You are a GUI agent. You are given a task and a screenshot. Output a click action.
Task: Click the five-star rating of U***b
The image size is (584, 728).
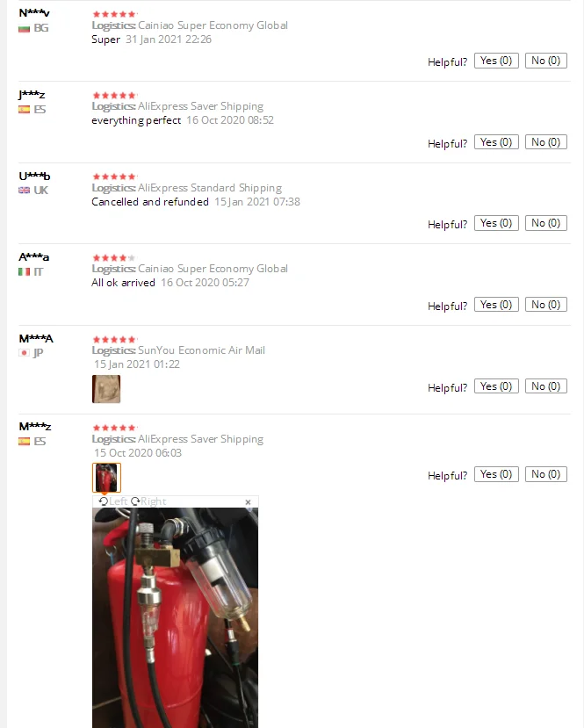pos(114,177)
